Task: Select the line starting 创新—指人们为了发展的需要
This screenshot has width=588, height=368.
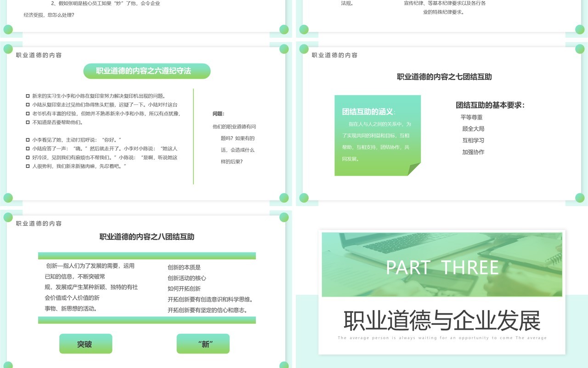Action: [x=90, y=266]
